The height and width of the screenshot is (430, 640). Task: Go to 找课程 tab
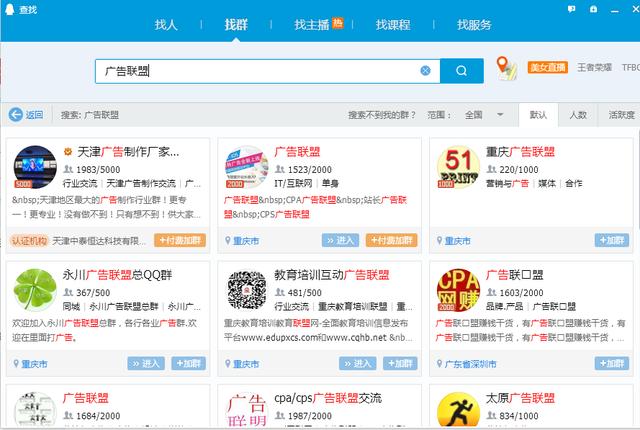coord(393,25)
